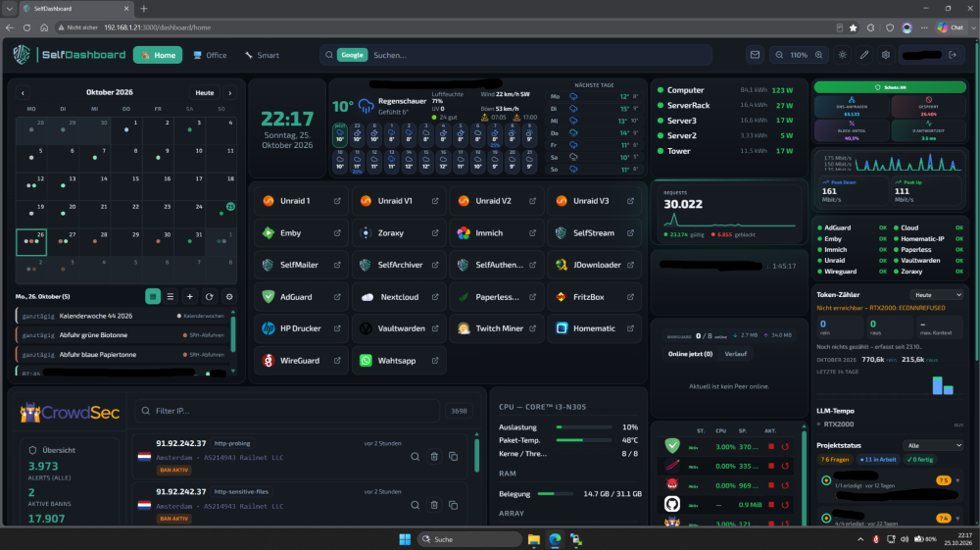Copy the http-sensitive-files IP entry

[454, 505]
